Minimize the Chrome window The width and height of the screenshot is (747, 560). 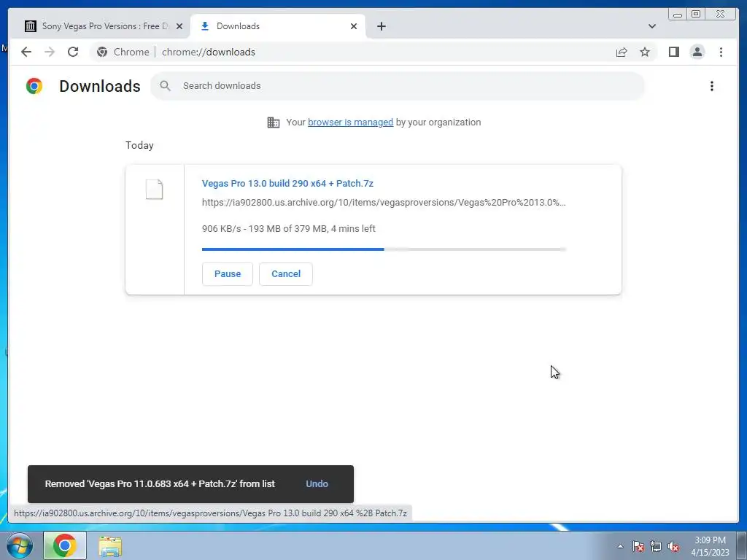[677, 15]
